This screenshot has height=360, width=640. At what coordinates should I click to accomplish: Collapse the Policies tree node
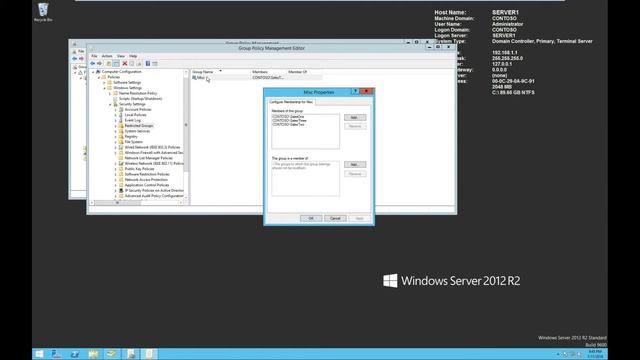98,77
